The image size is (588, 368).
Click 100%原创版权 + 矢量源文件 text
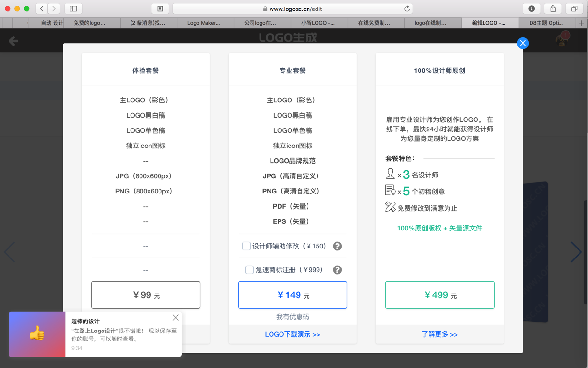[x=439, y=228]
